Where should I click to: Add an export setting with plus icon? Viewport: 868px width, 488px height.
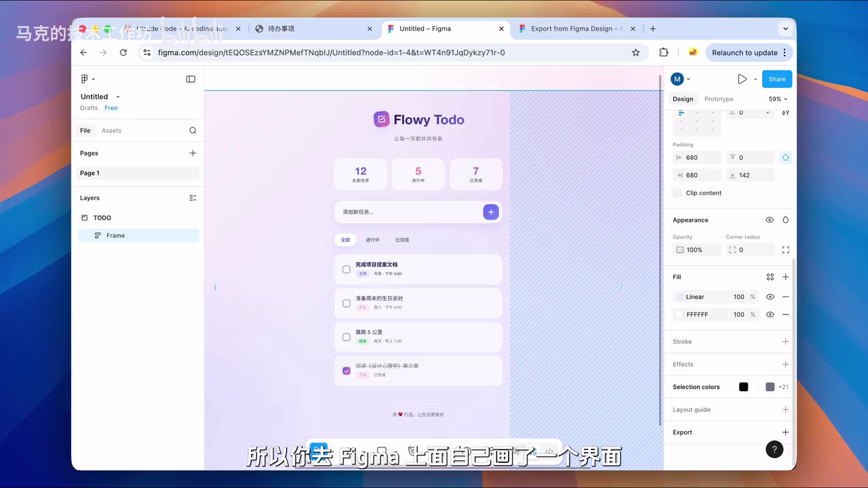tap(785, 432)
